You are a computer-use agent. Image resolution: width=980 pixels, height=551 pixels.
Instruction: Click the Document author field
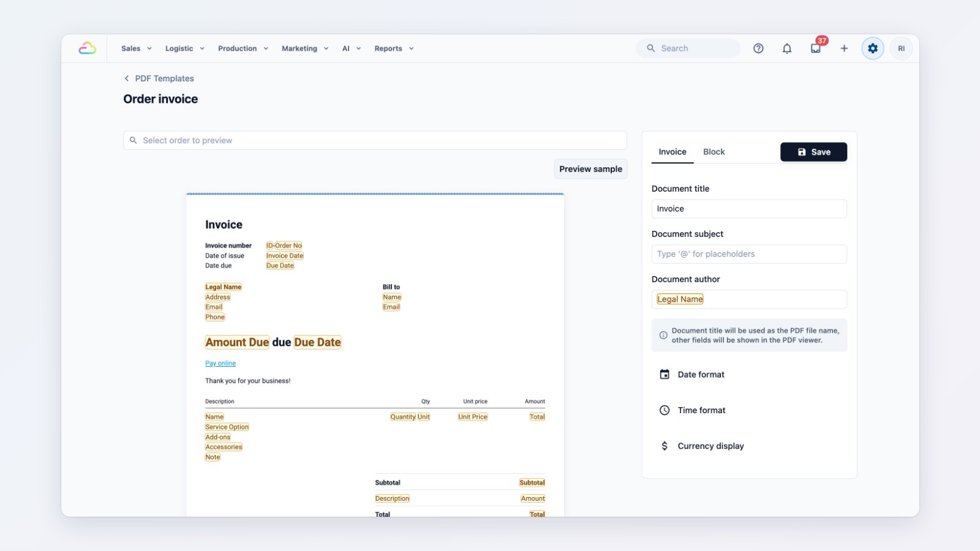pyautogui.click(x=749, y=299)
